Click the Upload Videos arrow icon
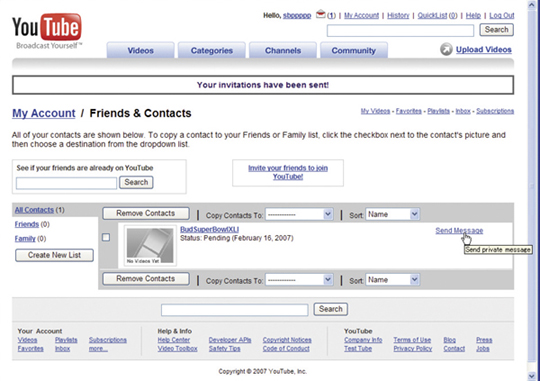The width and height of the screenshot is (540, 381). (x=446, y=49)
